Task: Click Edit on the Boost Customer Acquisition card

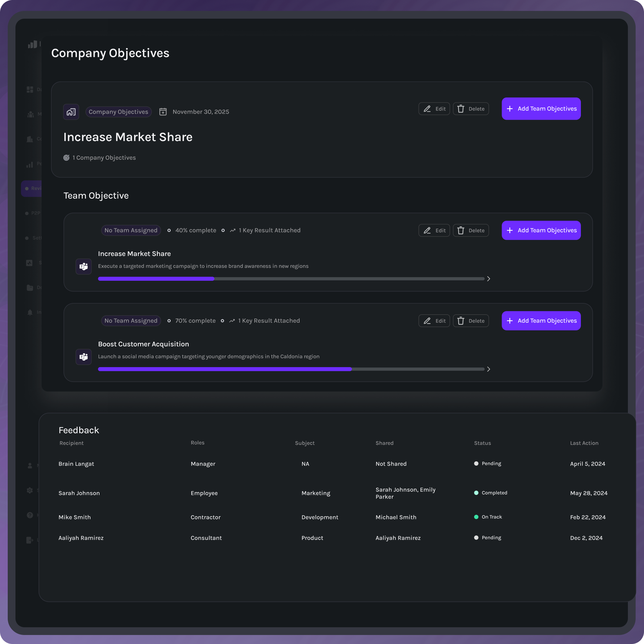Action: pyautogui.click(x=434, y=320)
